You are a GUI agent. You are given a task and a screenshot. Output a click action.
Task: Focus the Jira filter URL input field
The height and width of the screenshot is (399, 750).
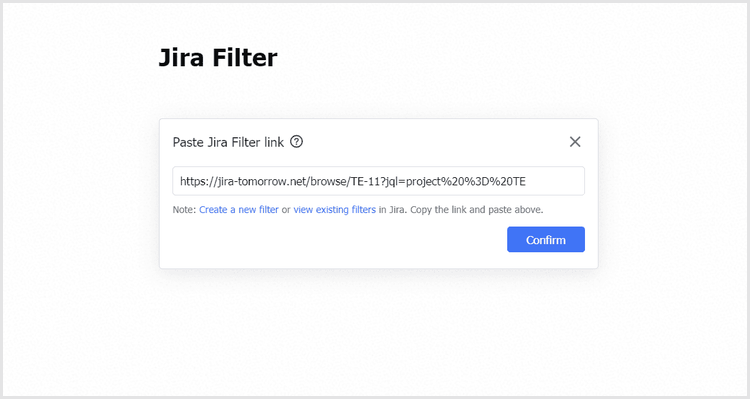pos(378,181)
